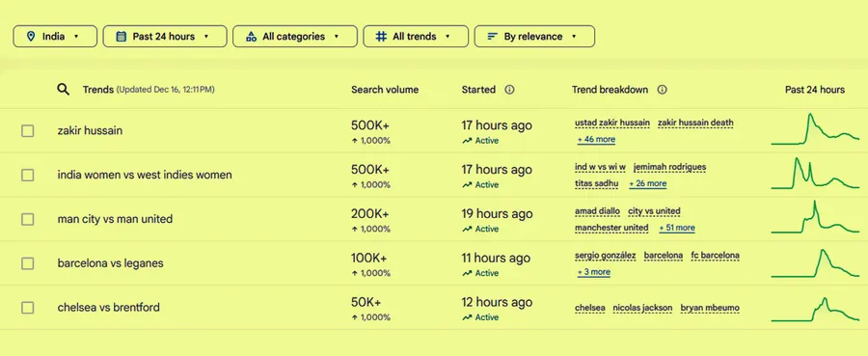868x356 pixels.
Task: Click sparkline chart for india women vs west indies women
Action: [x=815, y=174]
